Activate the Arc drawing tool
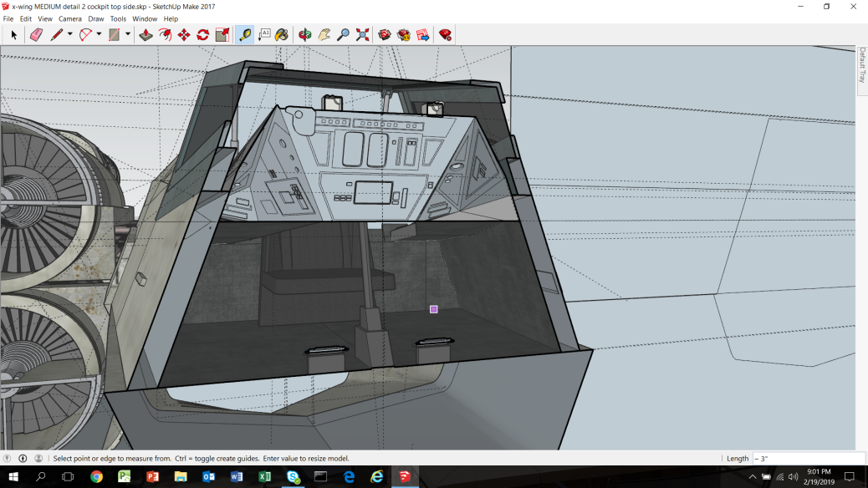 point(85,35)
